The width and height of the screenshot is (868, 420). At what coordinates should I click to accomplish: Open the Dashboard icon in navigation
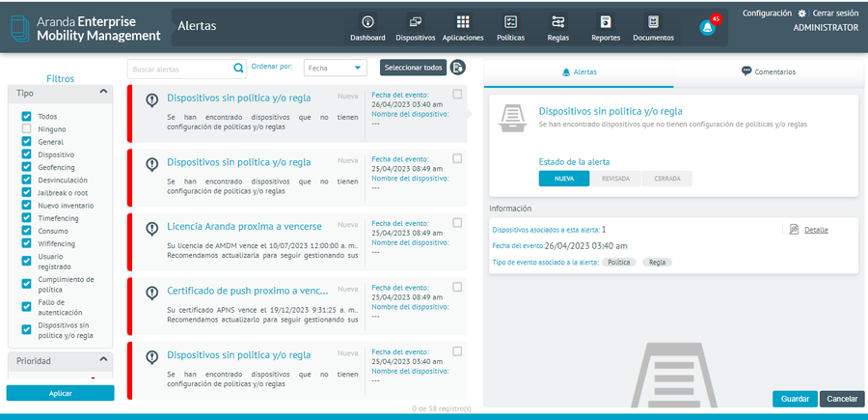(x=367, y=22)
